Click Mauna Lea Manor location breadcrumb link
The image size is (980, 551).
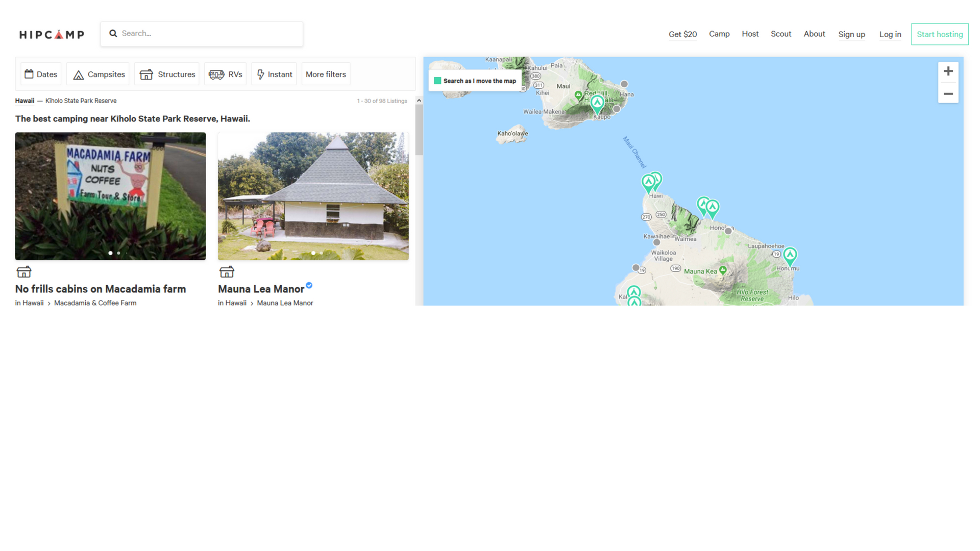(x=285, y=303)
